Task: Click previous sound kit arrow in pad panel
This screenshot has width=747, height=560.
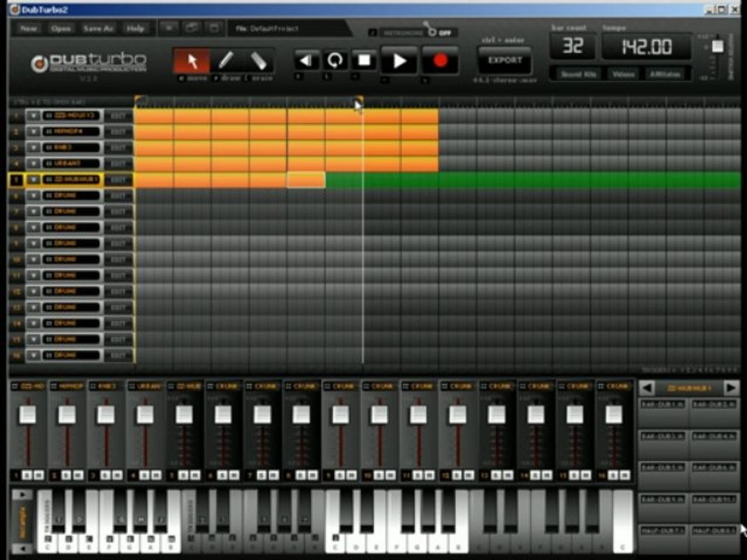Action: click(x=647, y=387)
